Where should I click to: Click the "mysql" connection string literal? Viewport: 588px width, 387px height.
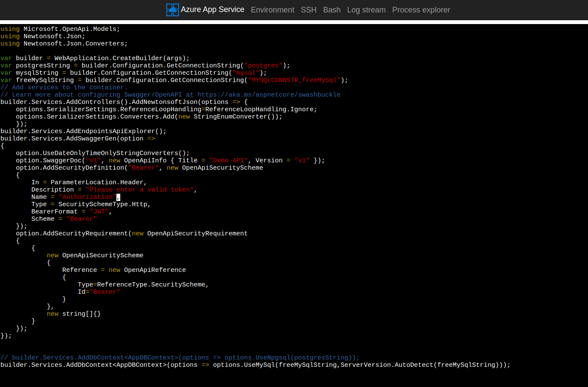[246, 73]
